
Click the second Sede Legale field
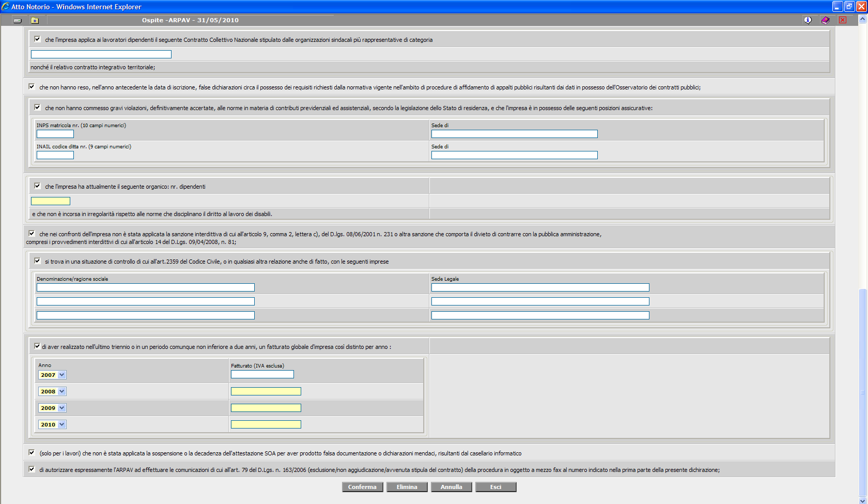pos(540,301)
